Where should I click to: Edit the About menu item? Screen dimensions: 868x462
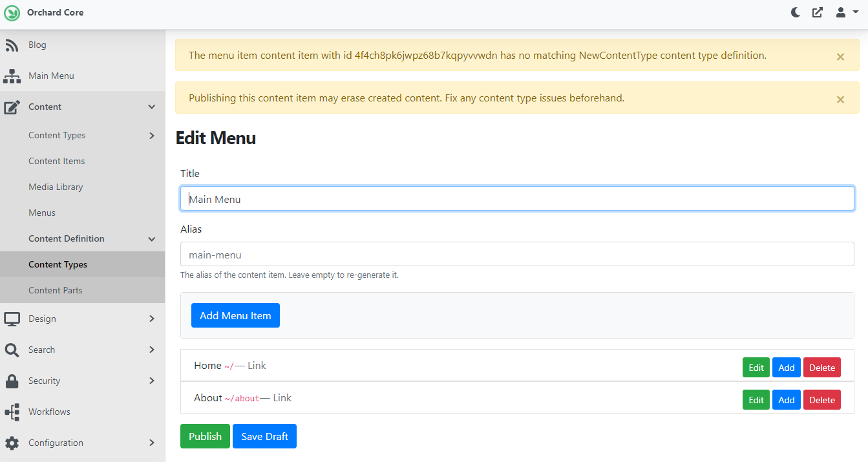[756, 400]
